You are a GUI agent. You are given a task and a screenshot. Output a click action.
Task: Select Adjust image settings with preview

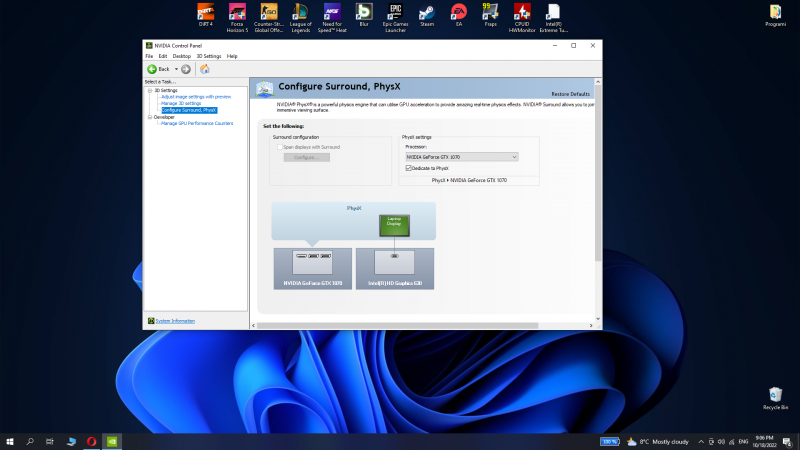tap(196, 96)
